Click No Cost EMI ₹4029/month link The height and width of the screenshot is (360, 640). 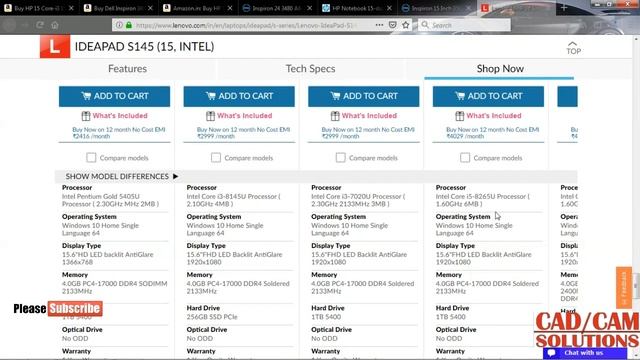point(493,133)
